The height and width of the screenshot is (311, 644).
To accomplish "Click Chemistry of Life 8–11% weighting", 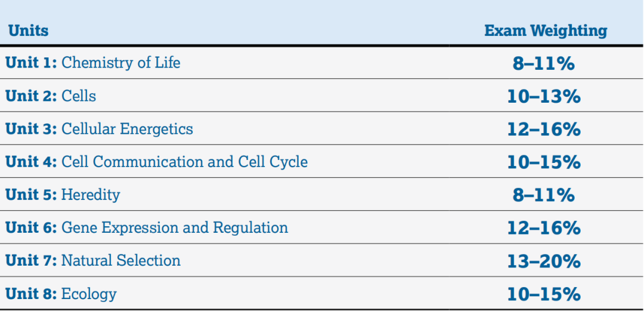I will [543, 63].
